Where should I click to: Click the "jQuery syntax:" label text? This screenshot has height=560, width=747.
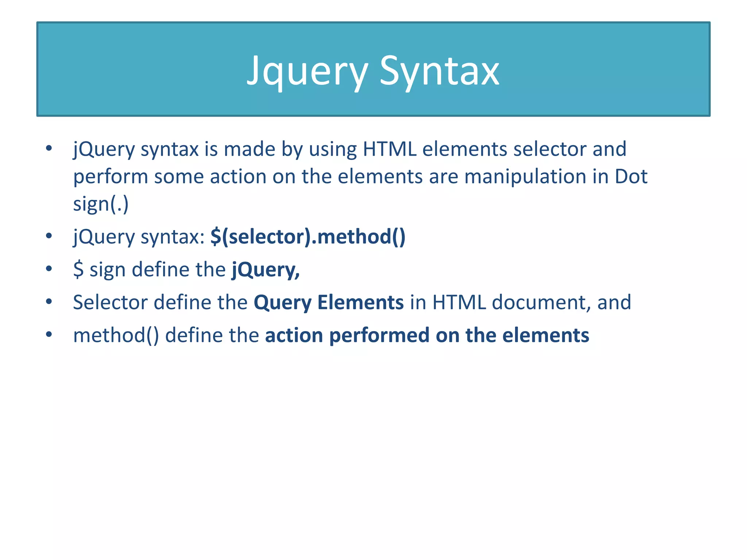[x=139, y=237]
